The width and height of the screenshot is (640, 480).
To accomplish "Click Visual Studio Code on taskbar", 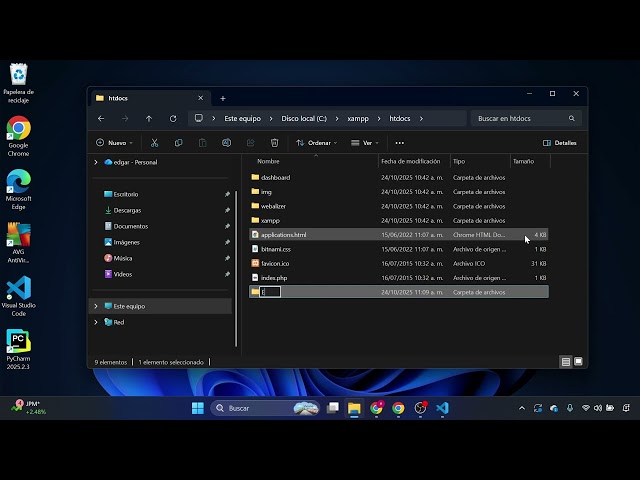I will [442, 408].
